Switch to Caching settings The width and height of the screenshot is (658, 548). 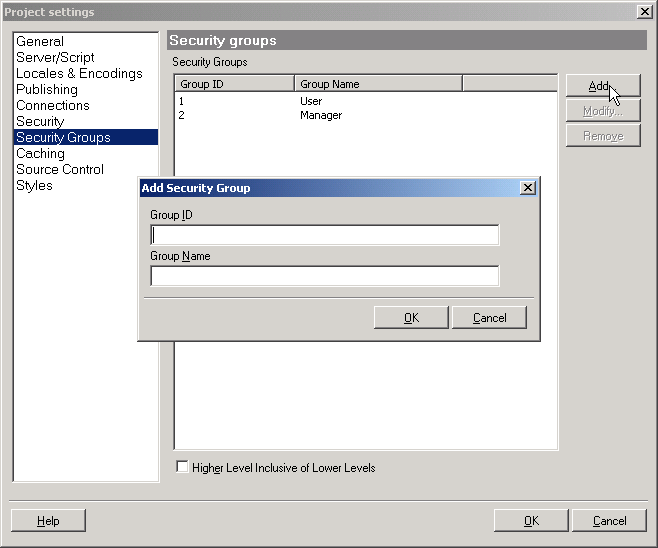(40, 154)
